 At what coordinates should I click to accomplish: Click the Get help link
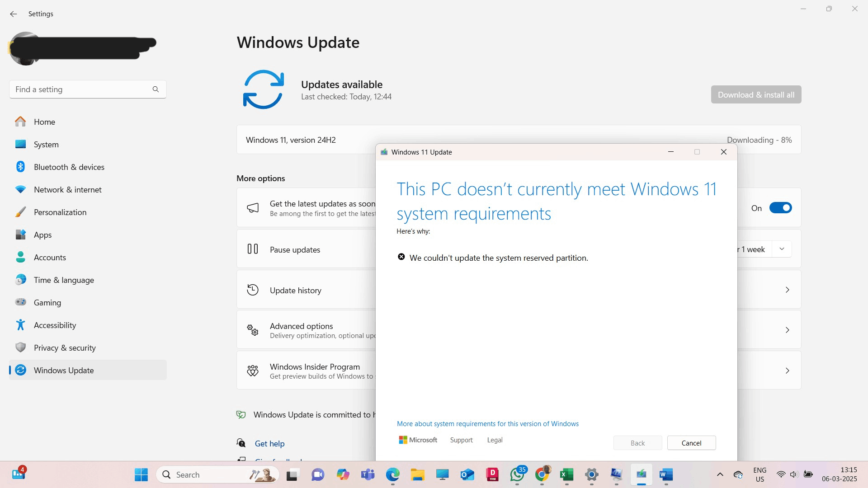(269, 444)
